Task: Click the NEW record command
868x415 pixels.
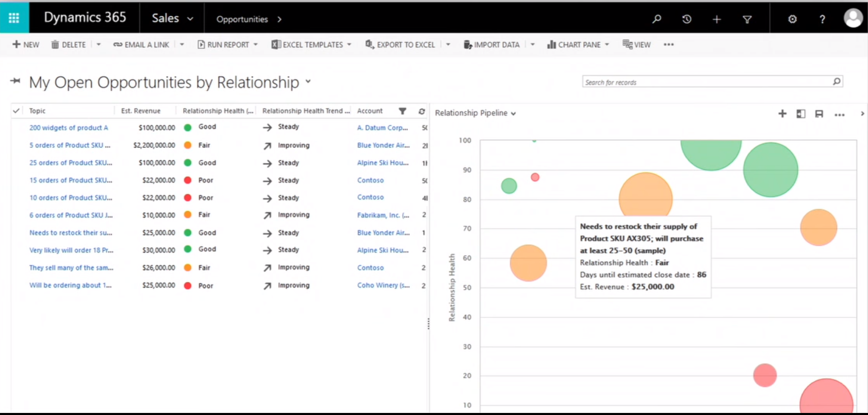Action: click(26, 44)
